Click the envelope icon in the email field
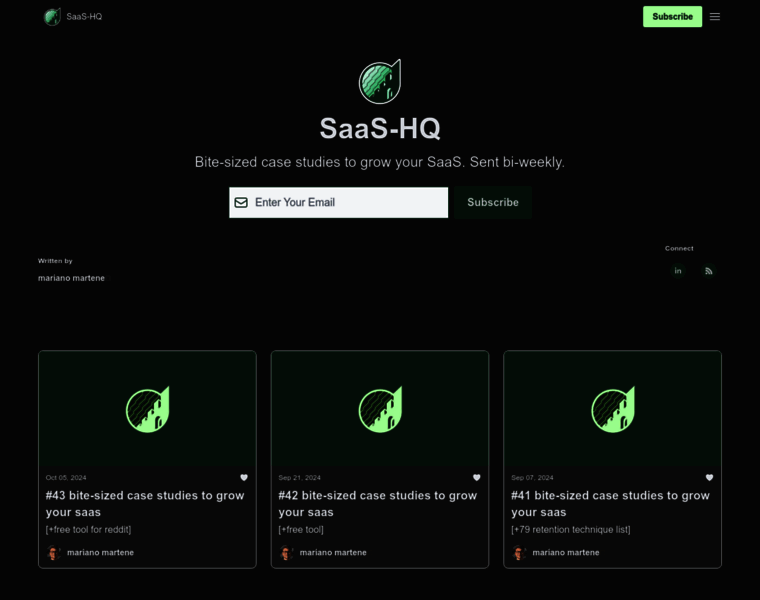 (x=241, y=203)
